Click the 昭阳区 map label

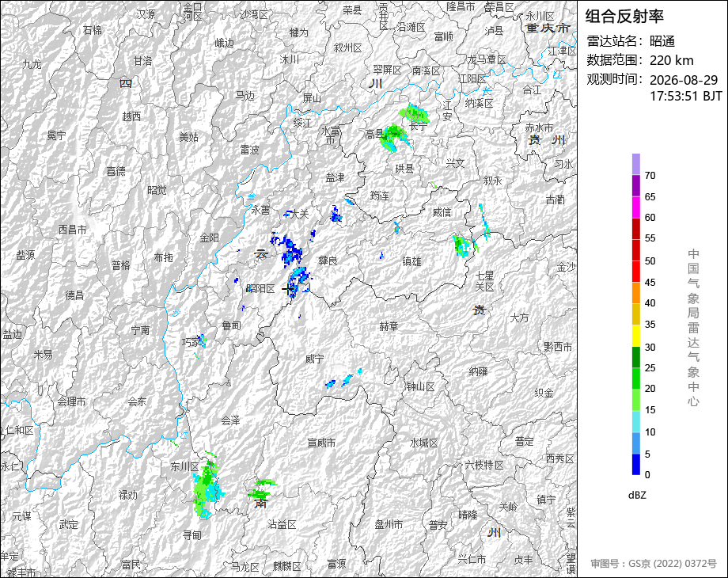pos(261,289)
